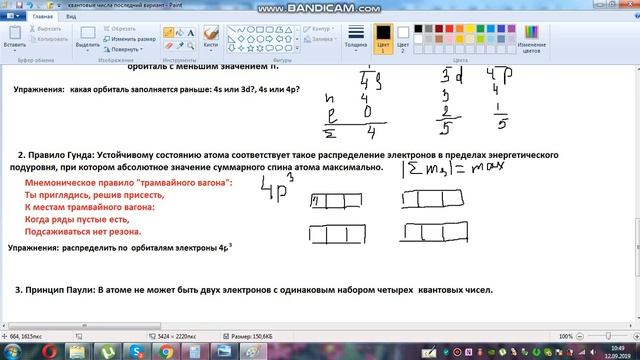Select the Fill with color bucket tool
This screenshot has height=360, width=640.
179,33
